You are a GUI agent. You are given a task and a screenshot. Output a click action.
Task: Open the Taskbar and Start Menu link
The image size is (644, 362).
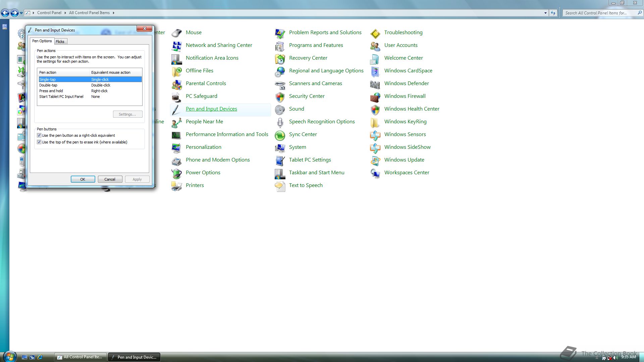coord(317,173)
